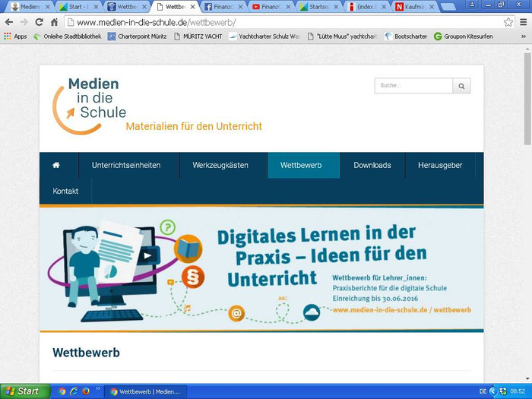Close the YouTube Finanz tab

pos(288,7)
